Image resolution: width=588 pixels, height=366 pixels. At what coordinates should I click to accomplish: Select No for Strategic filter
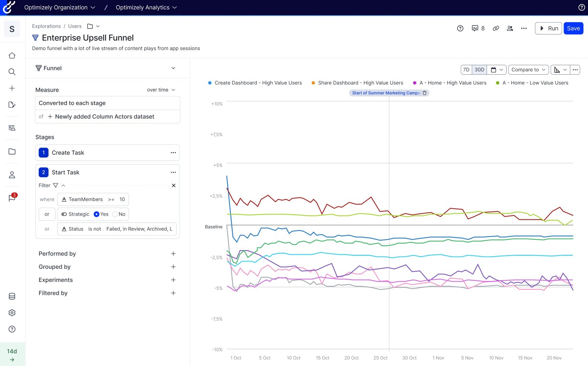point(115,214)
